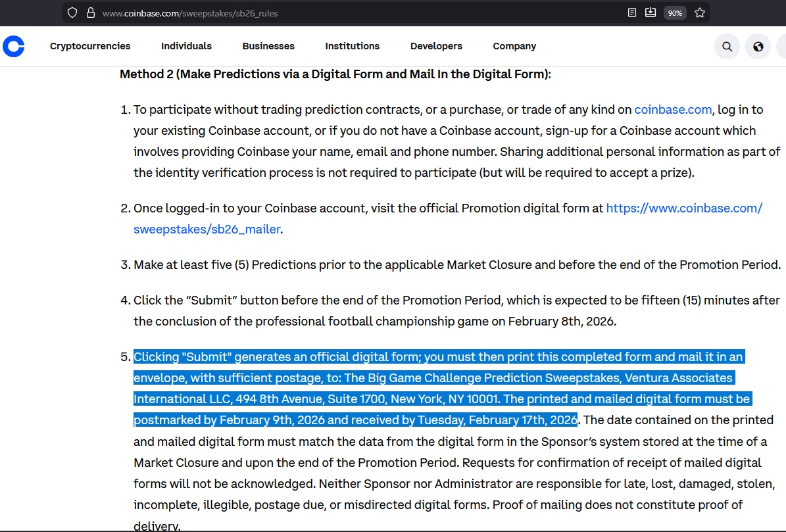Click the Method 2 heading text
This screenshot has height=532, width=786.
335,74
